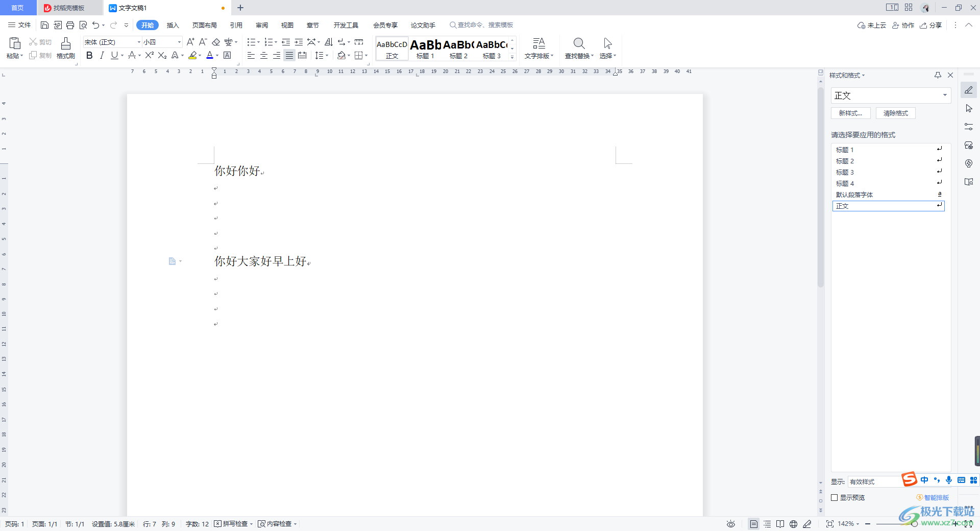Screen dimensions: 980x531
Task: Clear formatting with eraser icon
Action: (x=216, y=42)
